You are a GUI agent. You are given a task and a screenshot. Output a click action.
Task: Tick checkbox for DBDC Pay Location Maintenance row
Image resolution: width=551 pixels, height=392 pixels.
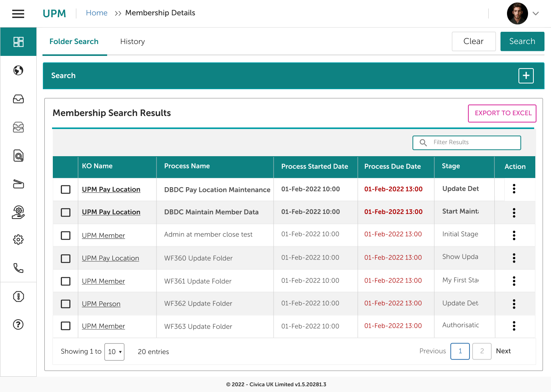(x=66, y=189)
